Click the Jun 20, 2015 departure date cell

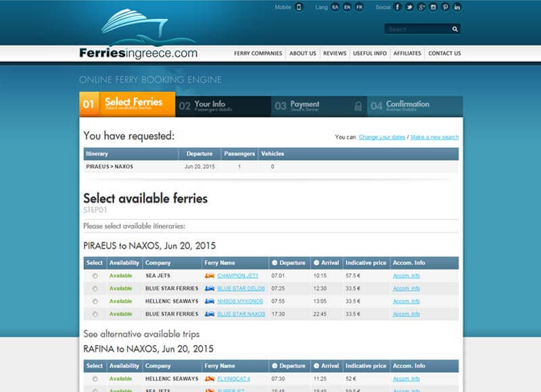(199, 166)
